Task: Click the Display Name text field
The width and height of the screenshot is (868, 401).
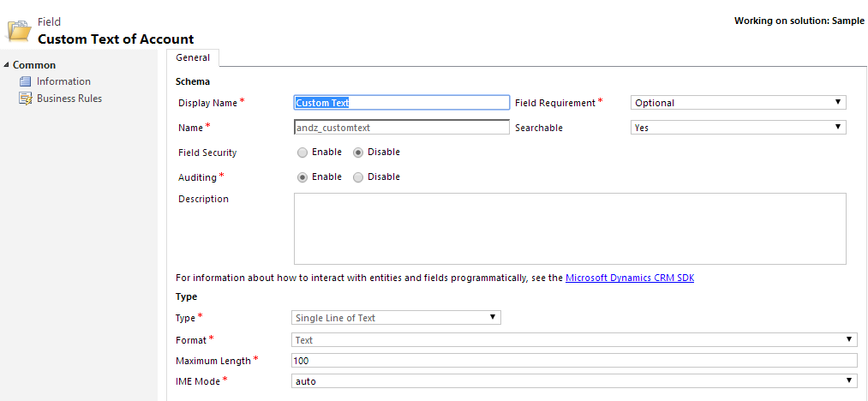Action: tap(401, 103)
